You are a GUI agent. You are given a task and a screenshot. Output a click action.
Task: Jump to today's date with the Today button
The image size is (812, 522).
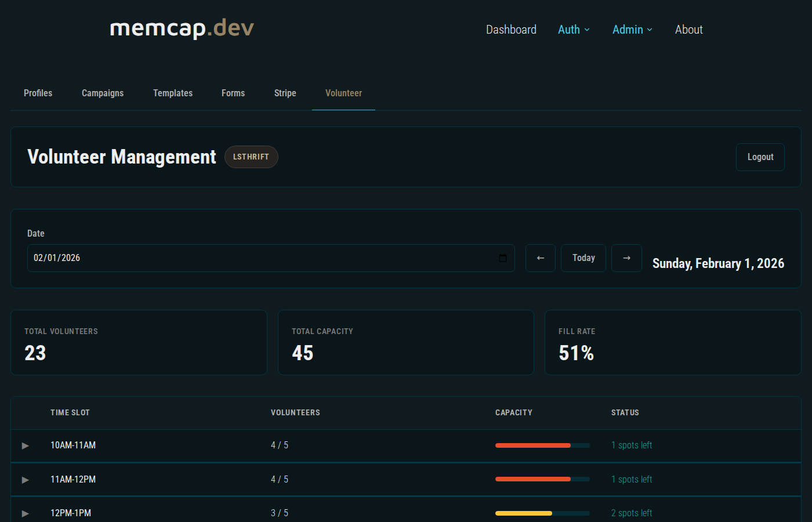pyautogui.click(x=583, y=258)
